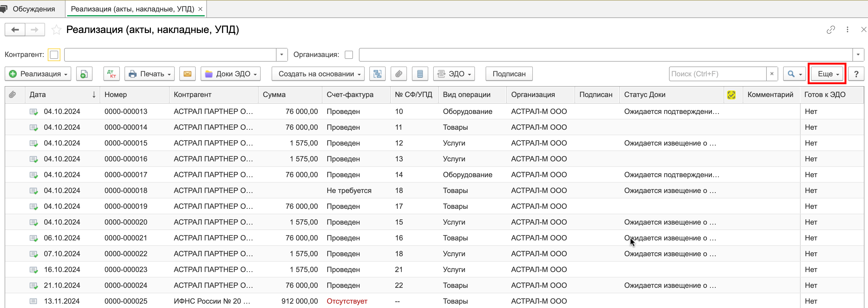This screenshot has width=868, height=308.
Task: Clear the search field with x
Action: 772,74
